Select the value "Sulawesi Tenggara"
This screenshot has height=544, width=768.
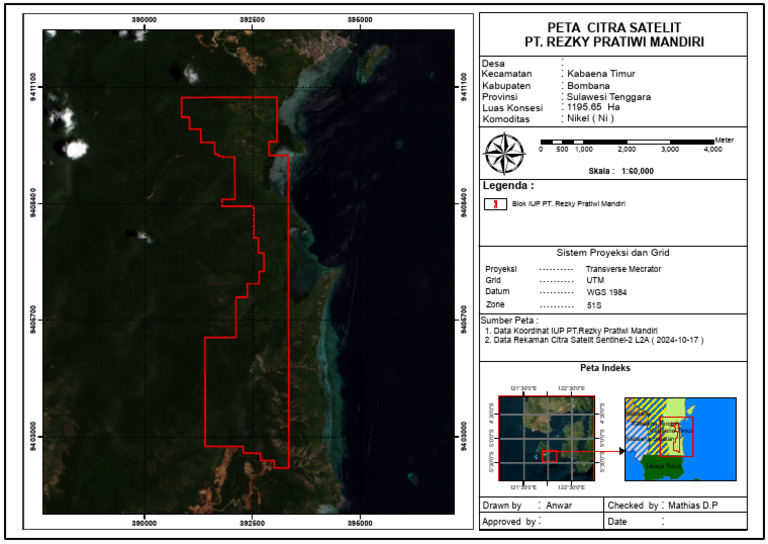609,97
